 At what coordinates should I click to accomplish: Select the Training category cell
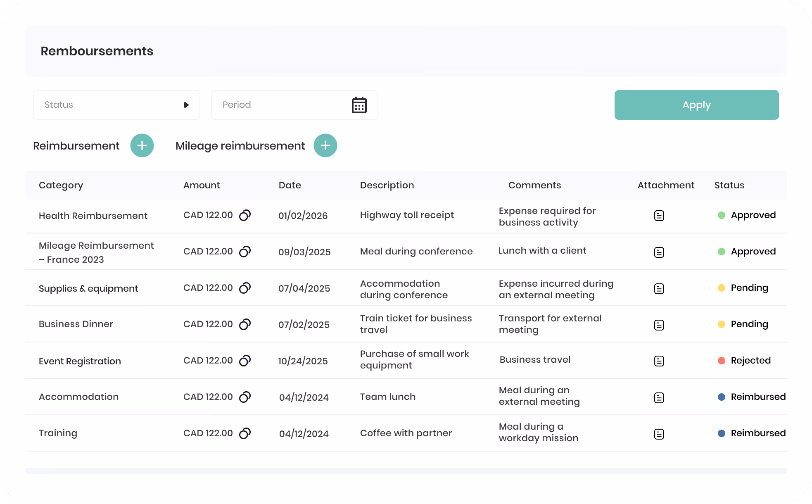point(58,433)
